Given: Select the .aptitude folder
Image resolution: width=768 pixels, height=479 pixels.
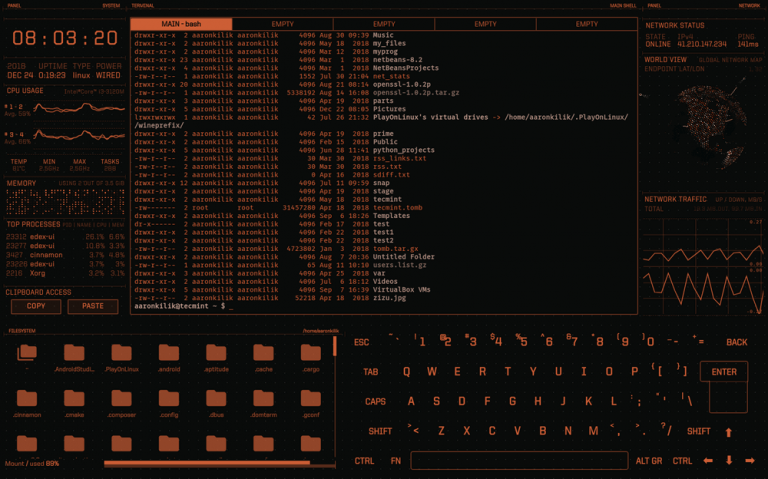Looking at the screenshot, I should (x=216, y=353).
